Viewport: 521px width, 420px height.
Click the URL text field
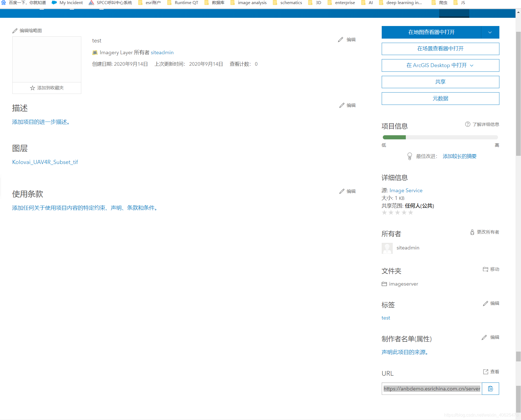(x=432, y=389)
